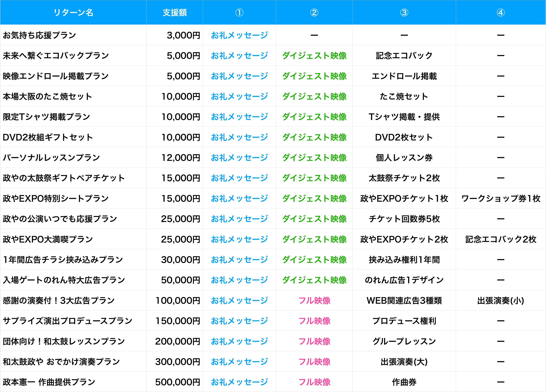Click the WEB関連広告3種類 cell
This screenshot has height=392, width=546.
404,300
